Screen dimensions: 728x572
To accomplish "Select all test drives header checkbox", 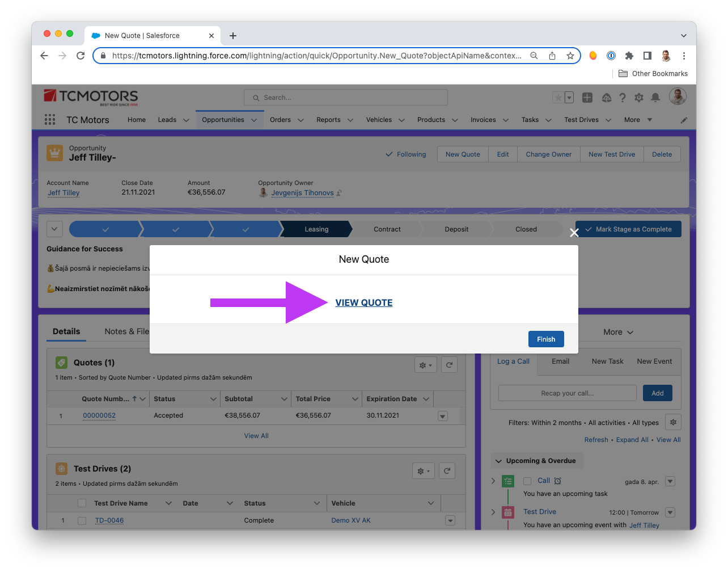I will 82,503.
